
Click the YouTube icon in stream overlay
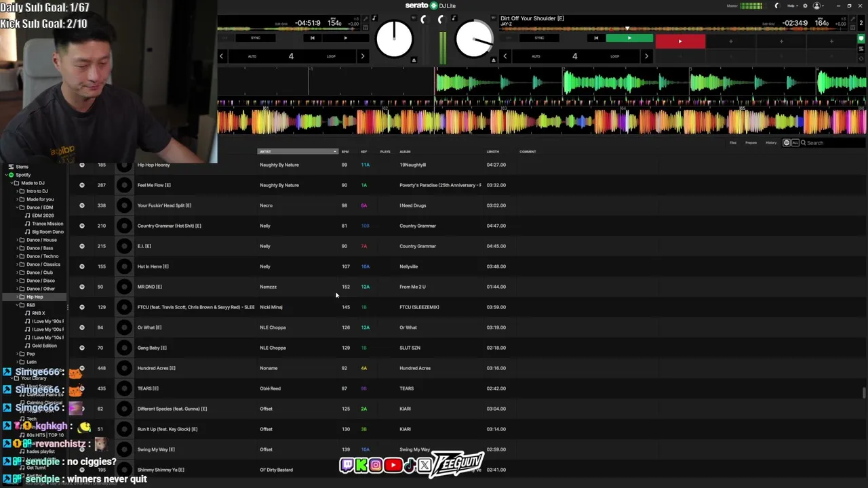point(393,465)
